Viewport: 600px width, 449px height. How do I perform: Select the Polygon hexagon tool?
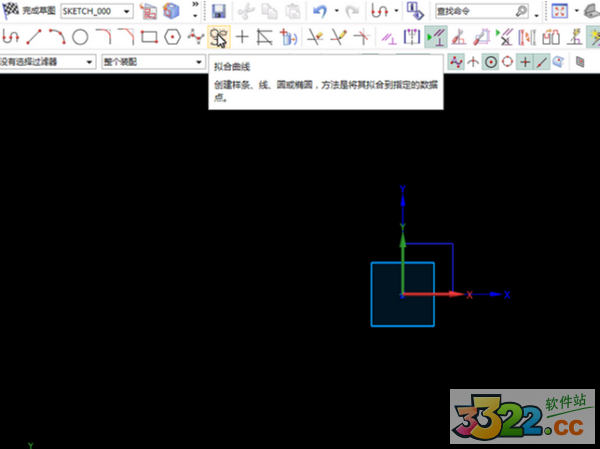(172, 38)
